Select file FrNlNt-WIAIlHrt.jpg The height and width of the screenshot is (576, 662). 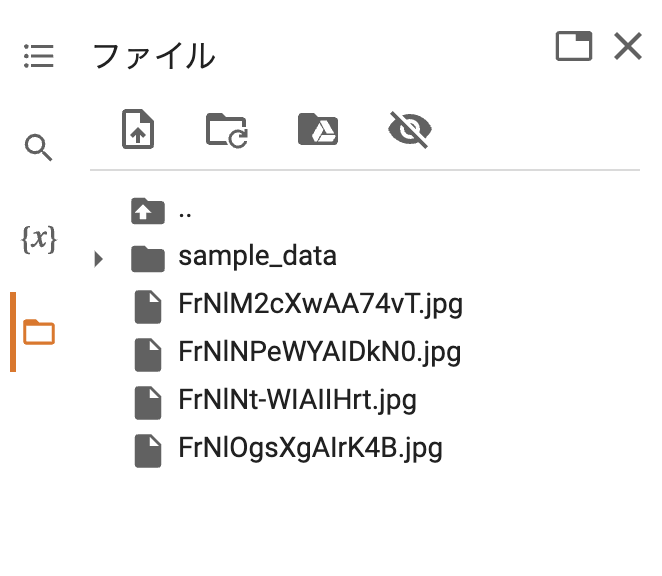tap(297, 400)
